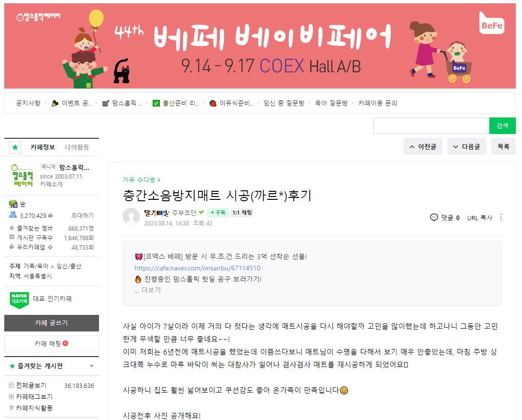The height and width of the screenshot is (420, 522).
Task: Open the shopping cart 맘스홀릭 menu item
Action: [122, 103]
